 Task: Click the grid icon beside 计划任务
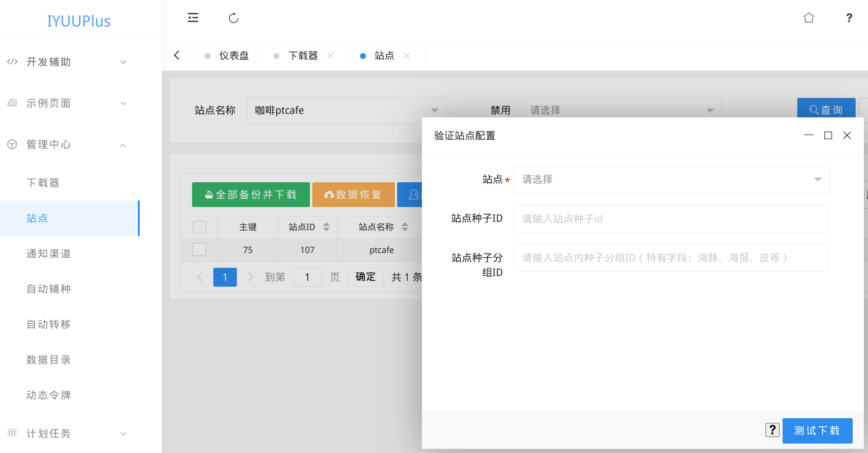(12, 434)
